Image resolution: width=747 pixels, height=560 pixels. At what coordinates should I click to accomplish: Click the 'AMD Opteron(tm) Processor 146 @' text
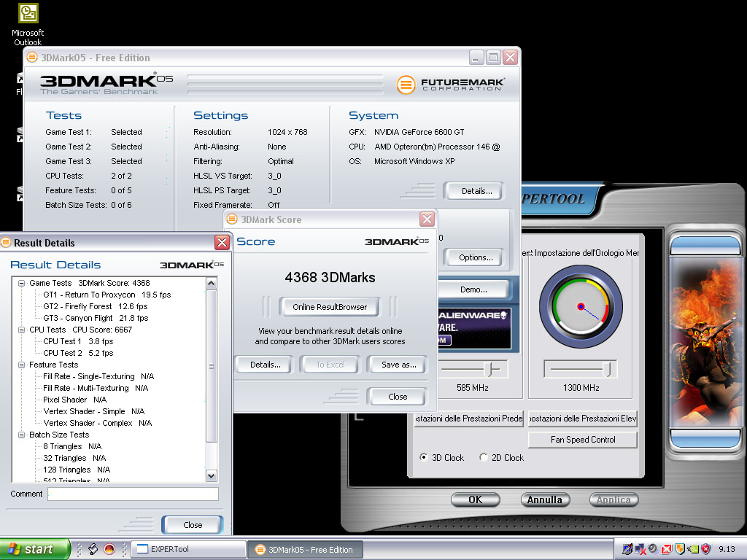(438, 147)
